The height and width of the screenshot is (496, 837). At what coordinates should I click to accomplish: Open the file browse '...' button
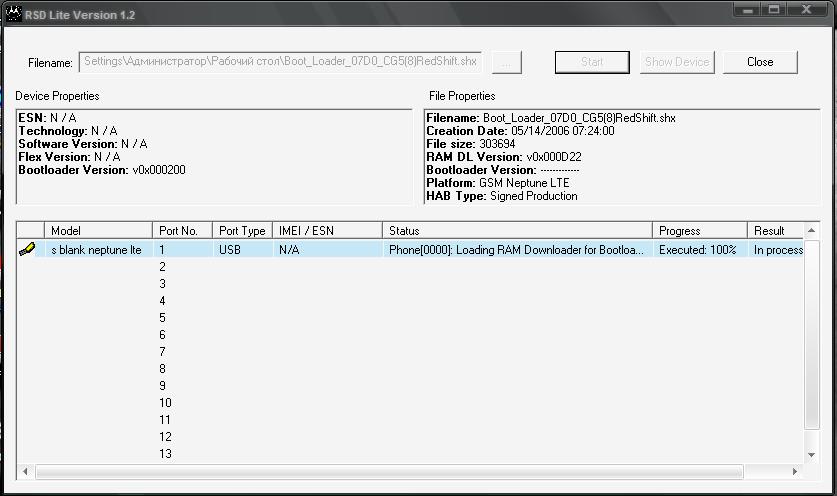pyautogui.click(x=507, y=62)
